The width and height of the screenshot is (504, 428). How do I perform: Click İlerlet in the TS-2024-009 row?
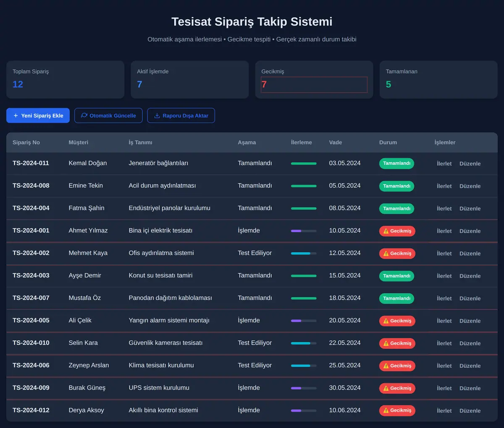click(x=444, y=388)
